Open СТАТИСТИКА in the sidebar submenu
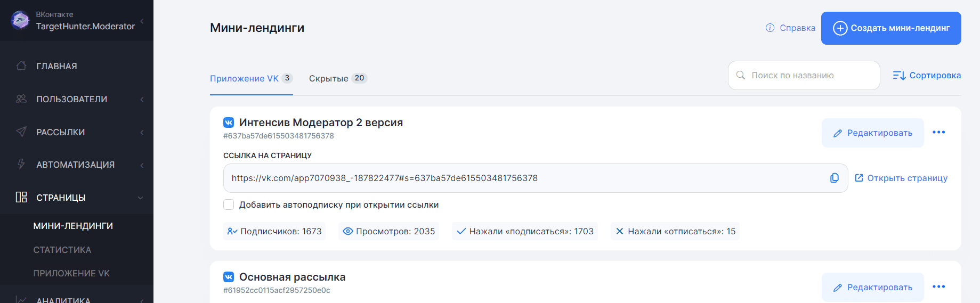The width and height of the screenshot is (980, 303). click(62, 250)
